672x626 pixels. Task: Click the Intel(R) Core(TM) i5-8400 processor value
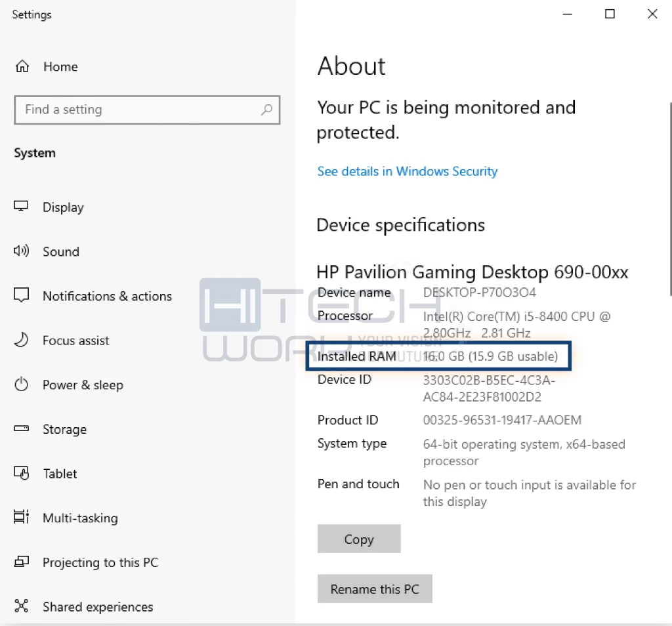click(x=516, y=325)
